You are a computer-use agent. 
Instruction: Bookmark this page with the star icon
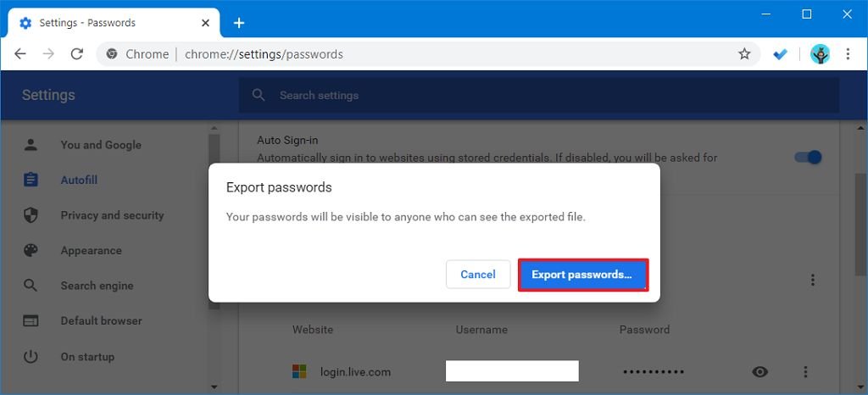(x=744, y=54)
